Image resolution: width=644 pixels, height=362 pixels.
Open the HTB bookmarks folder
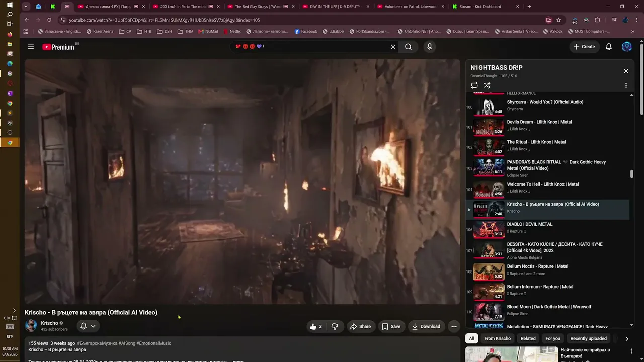(x=143, y=31)
